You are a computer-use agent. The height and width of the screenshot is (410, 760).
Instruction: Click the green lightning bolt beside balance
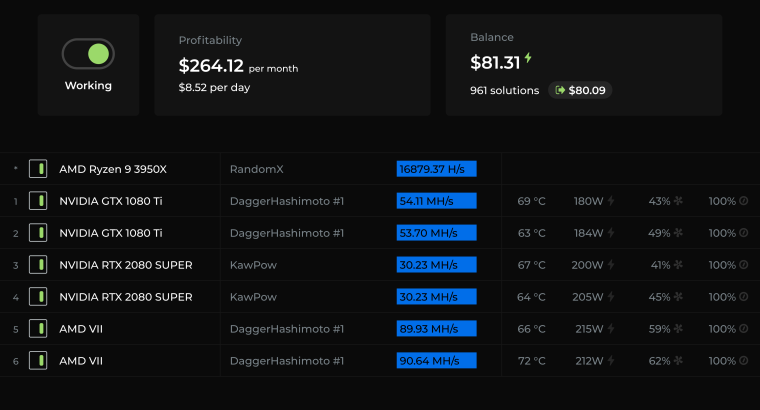tap(528, 58)
